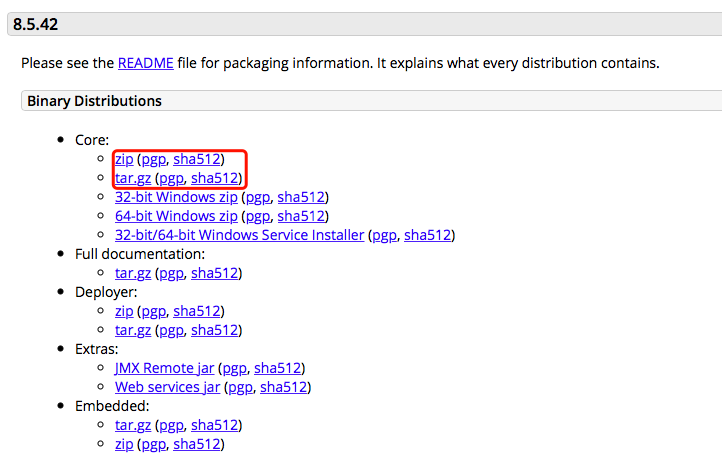Open pgp for Full documentation tar.gz
Viewport: 722px width, 463px height.
171,273
